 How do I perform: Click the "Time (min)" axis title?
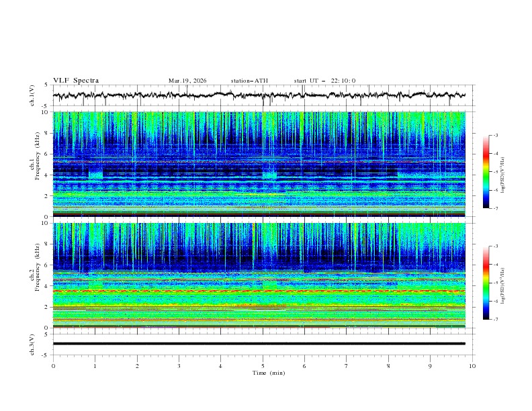coord(269,373)
